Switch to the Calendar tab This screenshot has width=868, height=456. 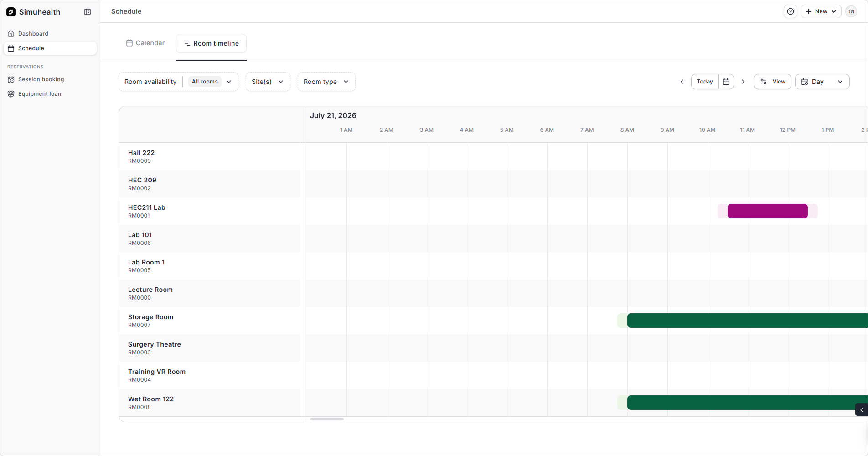145,43
